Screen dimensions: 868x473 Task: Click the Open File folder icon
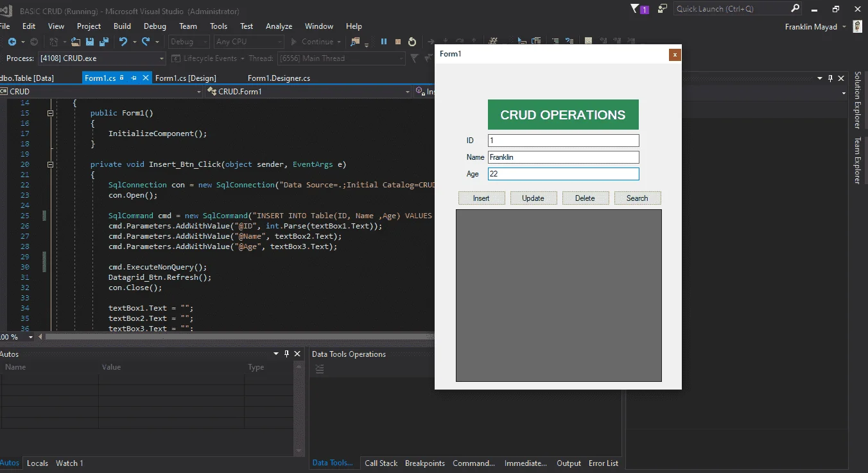[x=76, y=42]
